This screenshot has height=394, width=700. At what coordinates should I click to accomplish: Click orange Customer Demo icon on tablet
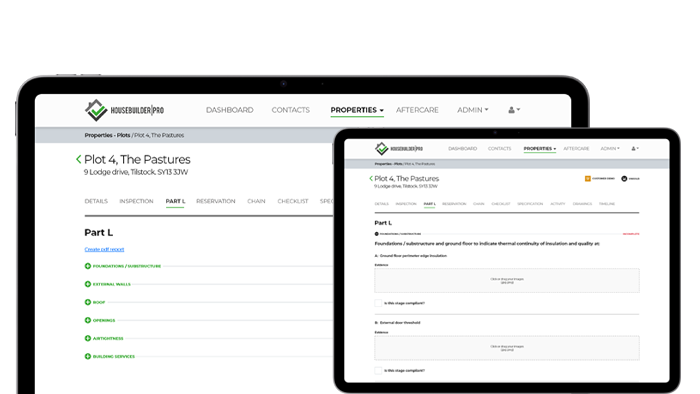click(x=588, y=178)
